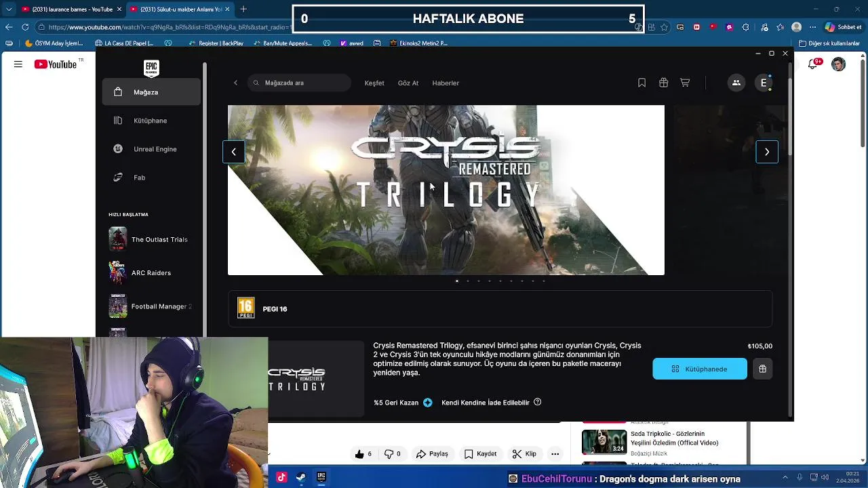Open the wishlist bookmark icon
Screen dimensions: 868x488
click(x=642, y=83)
